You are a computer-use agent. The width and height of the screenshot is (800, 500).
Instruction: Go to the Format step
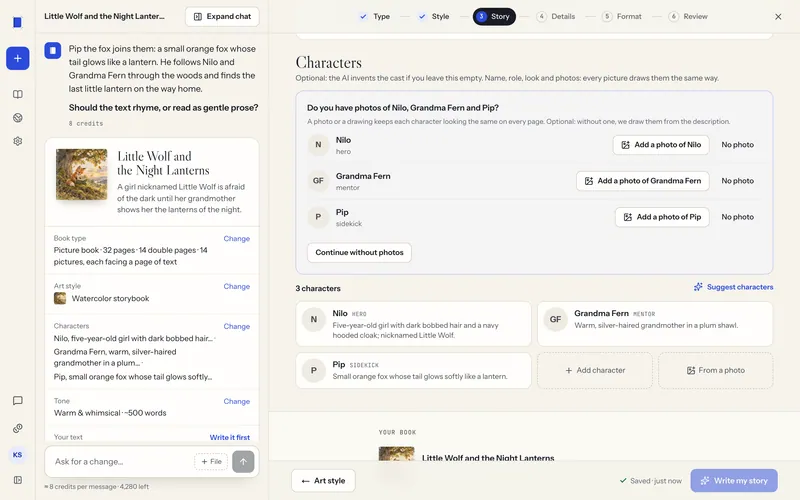click(621, 16)
